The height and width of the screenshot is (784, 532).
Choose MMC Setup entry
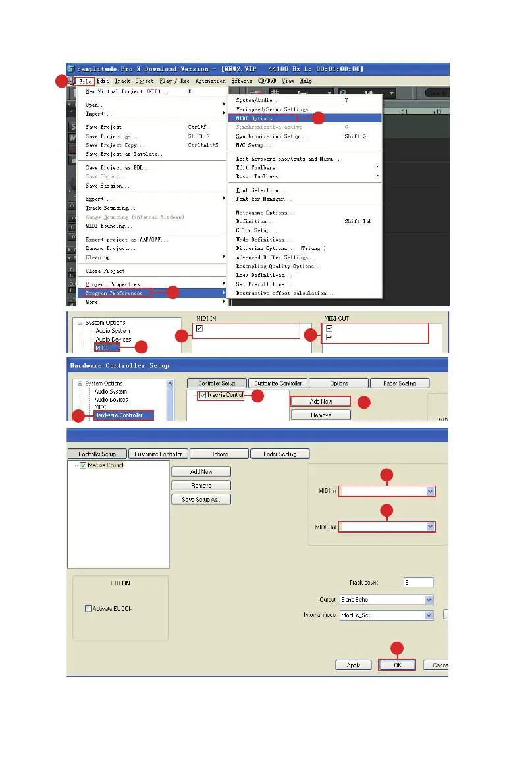[x=304, y=145]
